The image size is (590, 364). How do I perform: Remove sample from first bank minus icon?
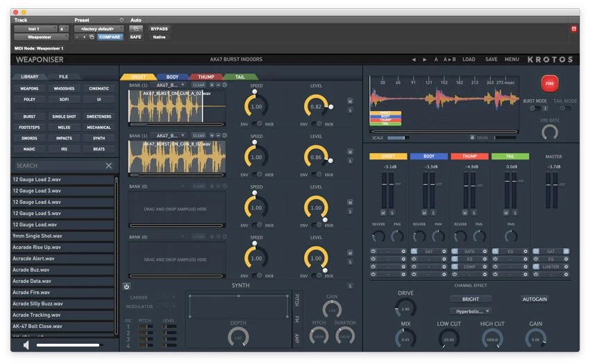point(218,85)
